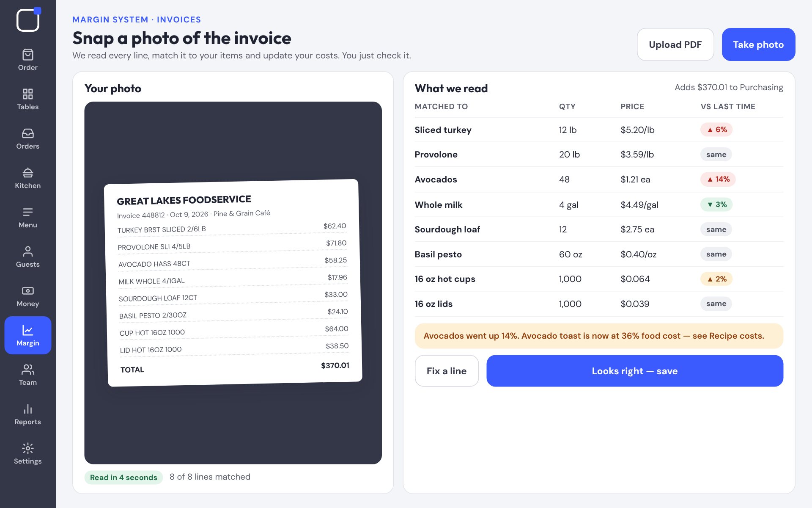The height and width of the screenshot is (508, 812).
Task: Open the Guests person icon
Action: tap(28, 251)
